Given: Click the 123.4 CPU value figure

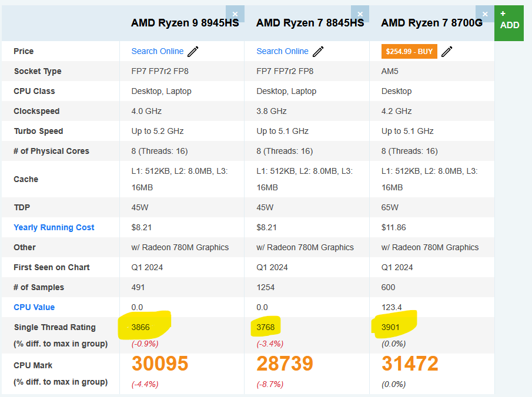Looking at the screenshot, I should coord(392,307).
